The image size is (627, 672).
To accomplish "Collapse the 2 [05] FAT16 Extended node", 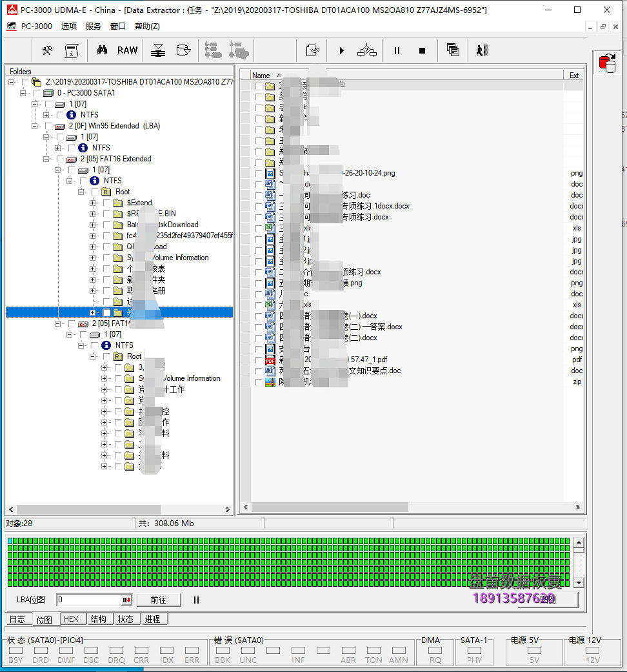I will click(46, 159).
